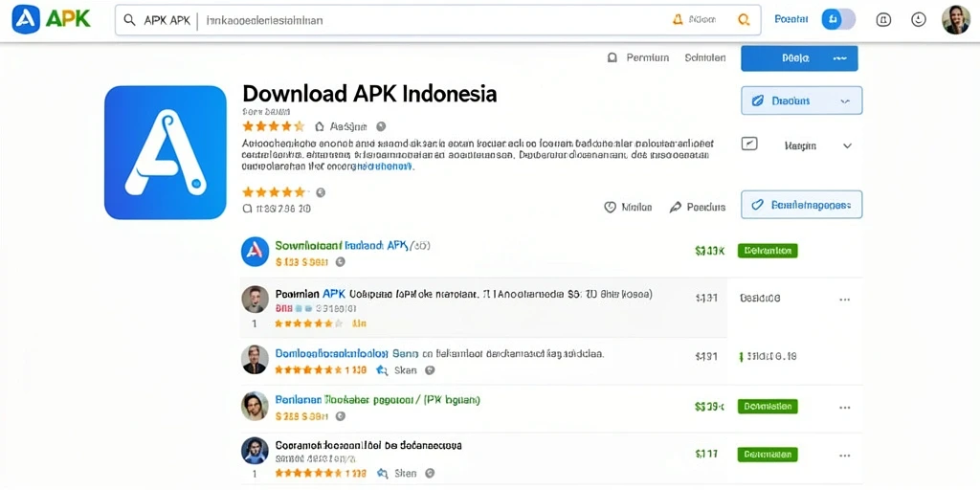Click the info dot right of the house icon label
980x490 pixels.
(381, 126)
